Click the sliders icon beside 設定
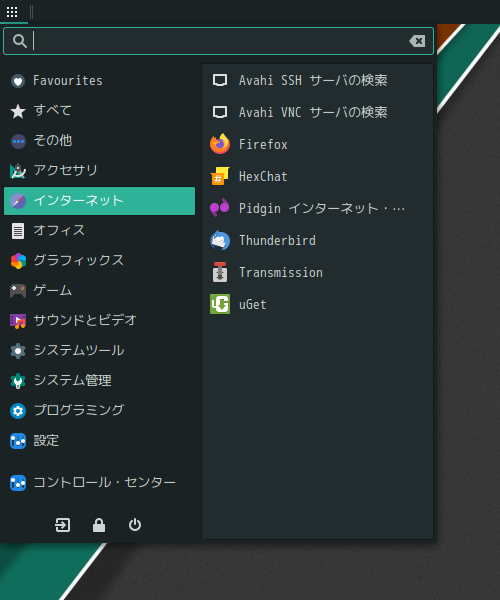 coord(18,441)
